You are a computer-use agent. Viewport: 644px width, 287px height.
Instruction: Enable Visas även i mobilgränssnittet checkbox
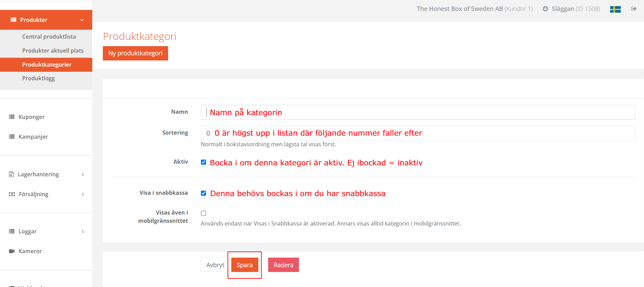coord(204,213)
